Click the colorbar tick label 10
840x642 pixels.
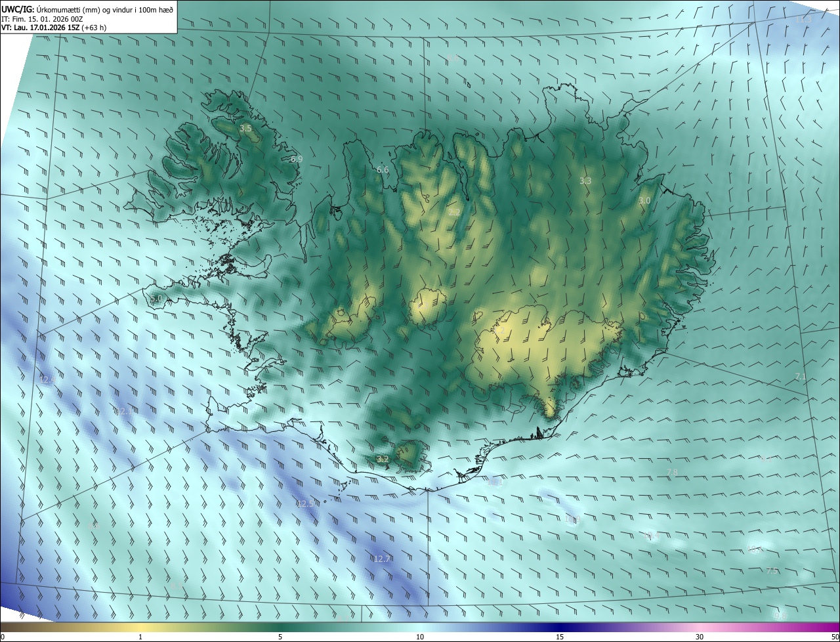[420, 637]
